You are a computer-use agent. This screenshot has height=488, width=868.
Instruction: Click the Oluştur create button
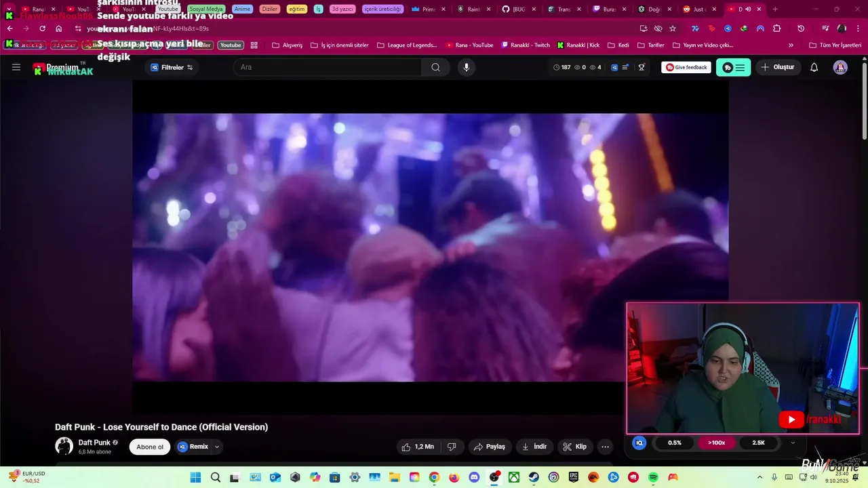(778, 67)
